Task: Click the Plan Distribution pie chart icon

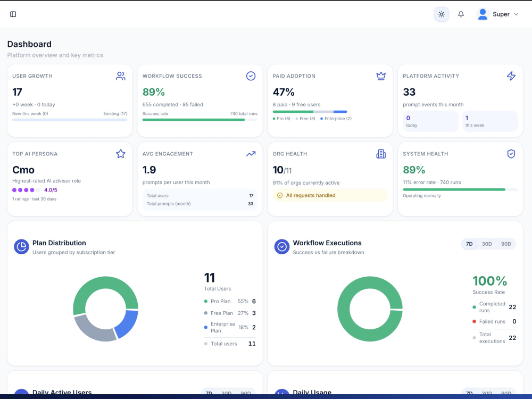Action: 21,247
